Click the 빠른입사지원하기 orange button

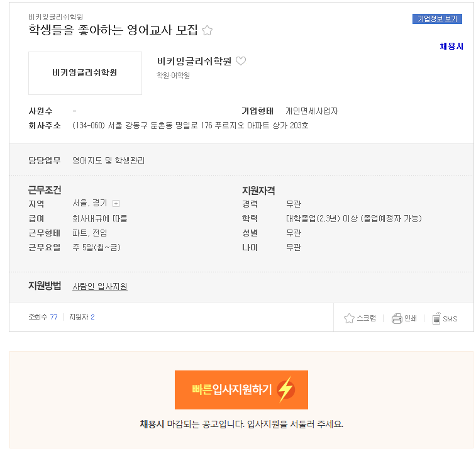(x=241, y=390)
